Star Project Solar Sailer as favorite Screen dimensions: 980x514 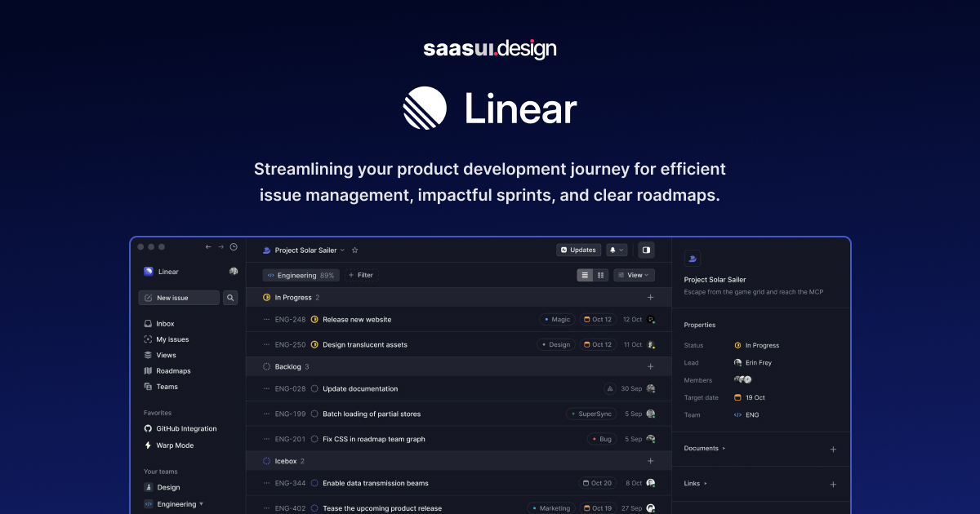(x=354, y=250)
